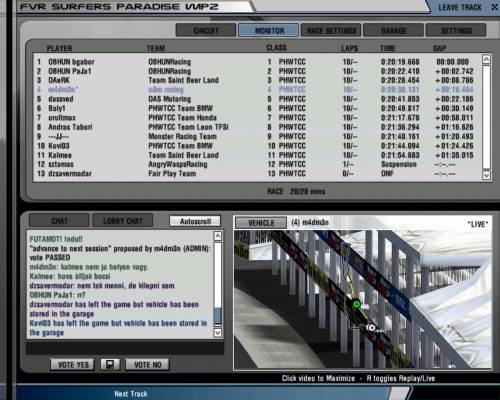Screen dimensions: 500x400
Task: Click the chat box scroll-up arrow
Action: pos(217,236)
